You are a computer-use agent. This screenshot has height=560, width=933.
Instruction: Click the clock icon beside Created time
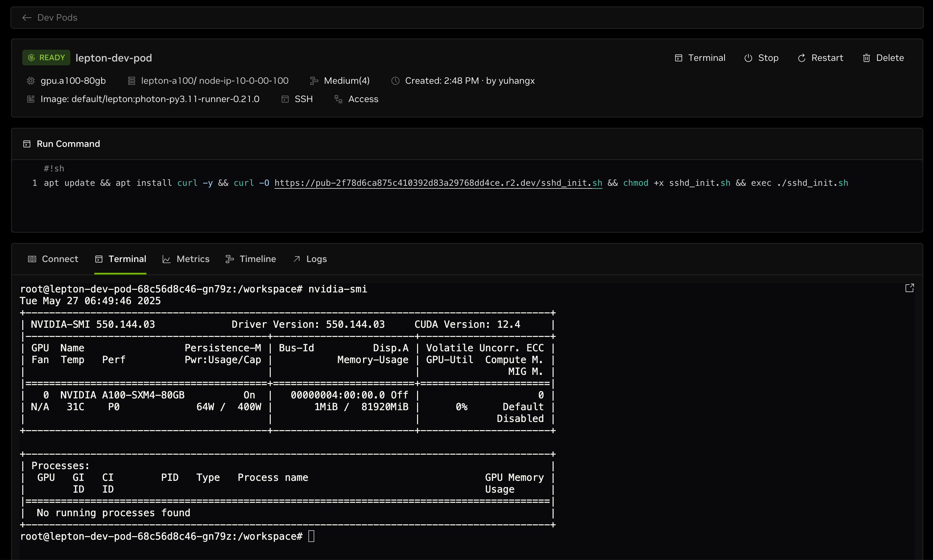click(395, 81)
